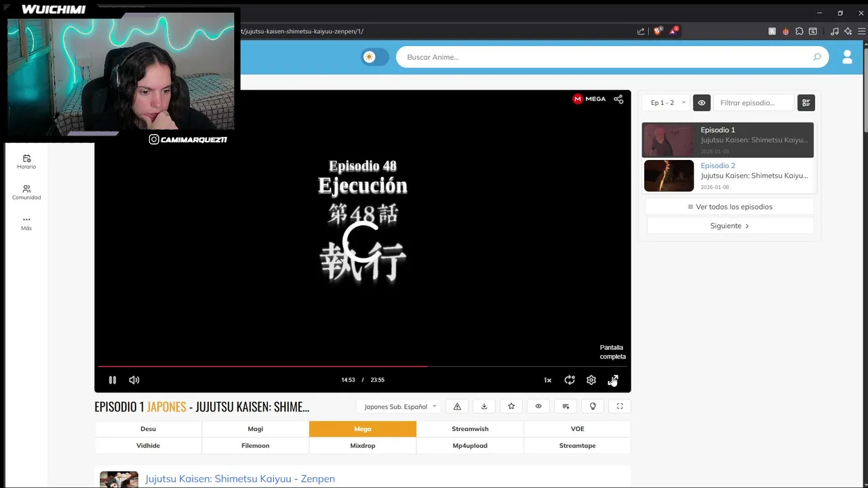868x488 pixels.
Task: Toggle the eye button by episode filter
Action: (x=701, y=103)
